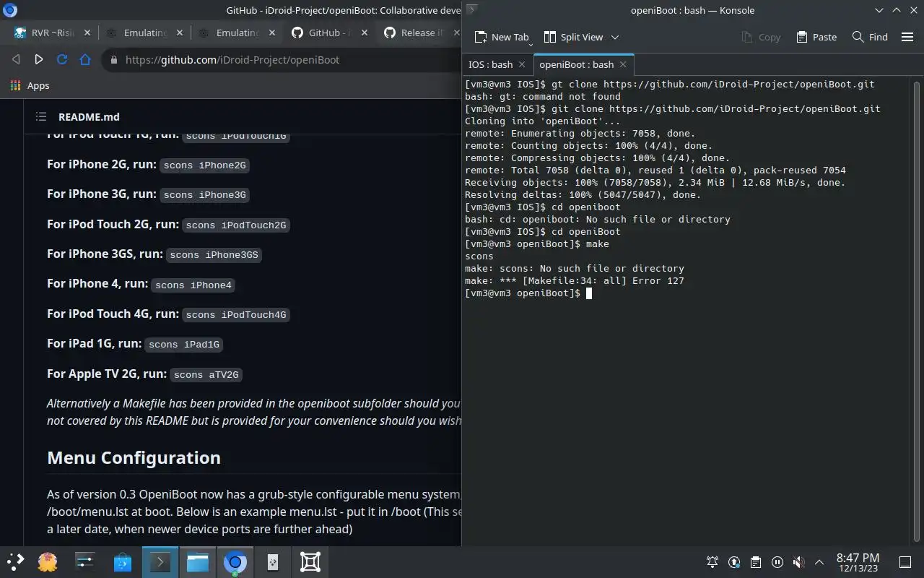
Task: Click media pause tray icon
Action: pos(777,562)
